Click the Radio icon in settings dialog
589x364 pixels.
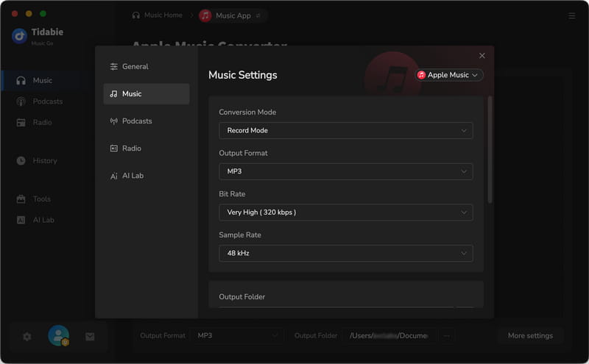point(113,149)
